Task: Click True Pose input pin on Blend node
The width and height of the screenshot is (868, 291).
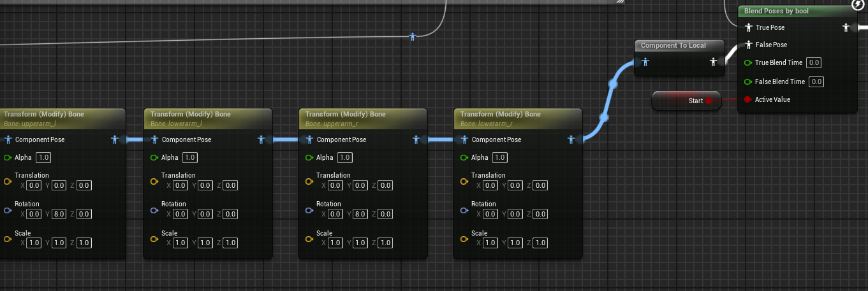Action: coord(749,27)
